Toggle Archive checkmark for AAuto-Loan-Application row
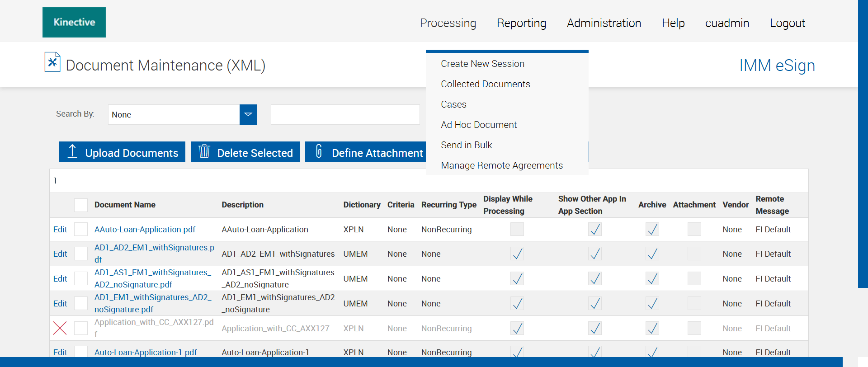This screenshot has width=868, height=367. (x=652, y=230)
